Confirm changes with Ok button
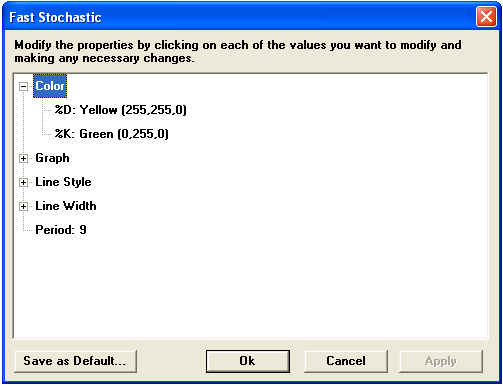 pyautogui.click(x=248, y=361)
